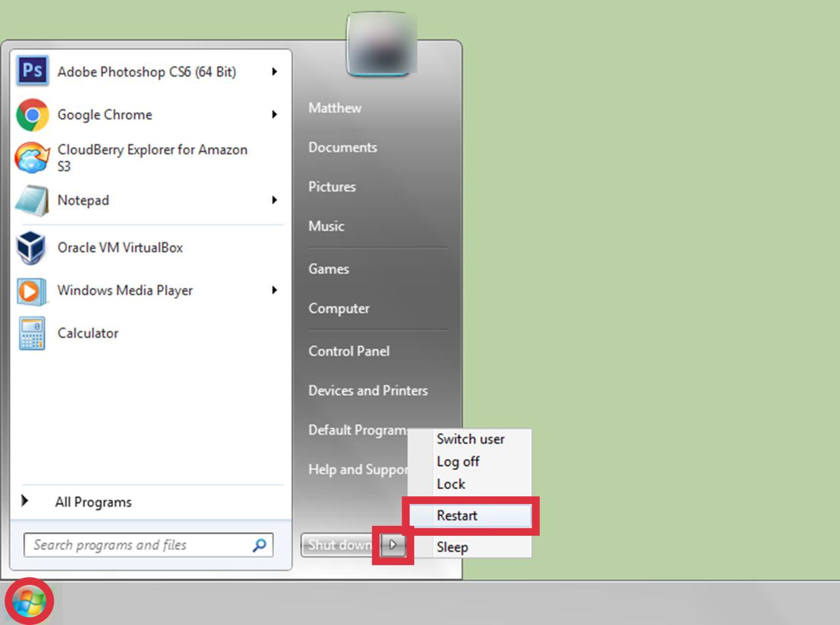Click the search magnifier icon
The width and height of the screenshot is (840, 625).
[259, 545]
